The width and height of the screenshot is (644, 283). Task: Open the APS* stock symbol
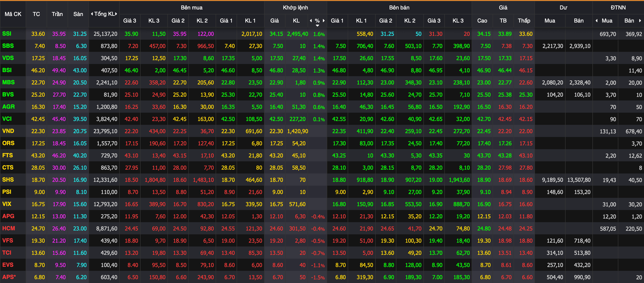[9, 277]
